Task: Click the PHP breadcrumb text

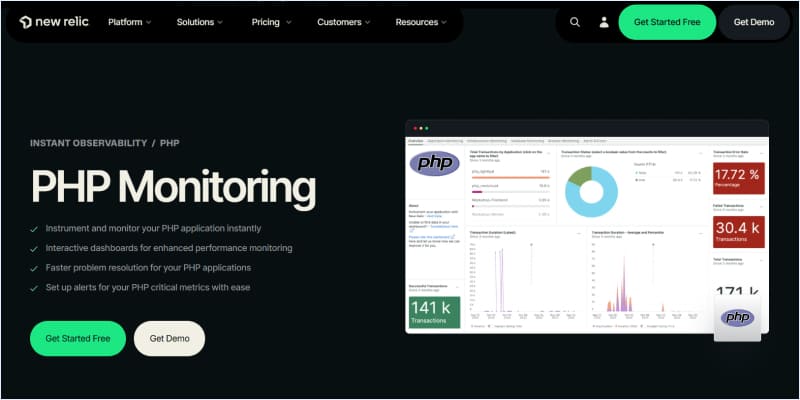Action: point(170,143)
